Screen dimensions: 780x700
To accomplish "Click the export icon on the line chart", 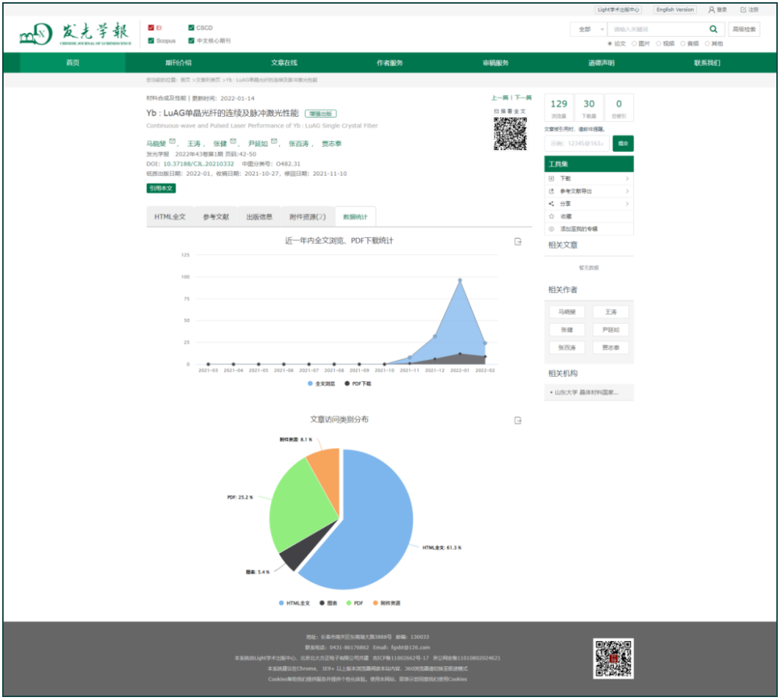I will click(518, 242).
